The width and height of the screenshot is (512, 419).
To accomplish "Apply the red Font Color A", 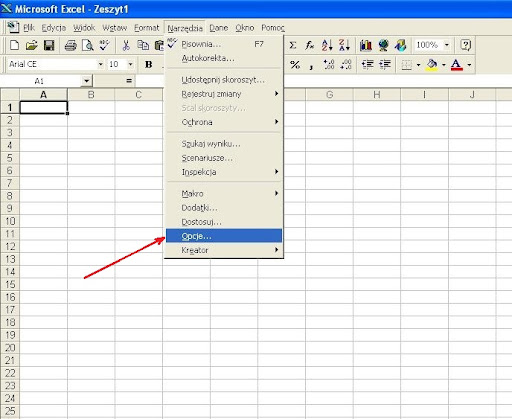I will coord(457,64).
